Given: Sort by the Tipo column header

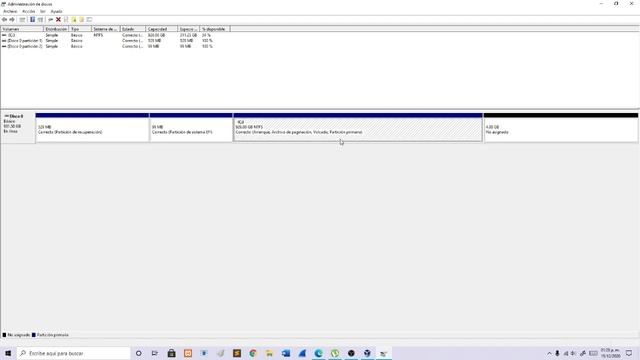Looking at the screenshot, I should pyautogui.click(x=80, y=29).
